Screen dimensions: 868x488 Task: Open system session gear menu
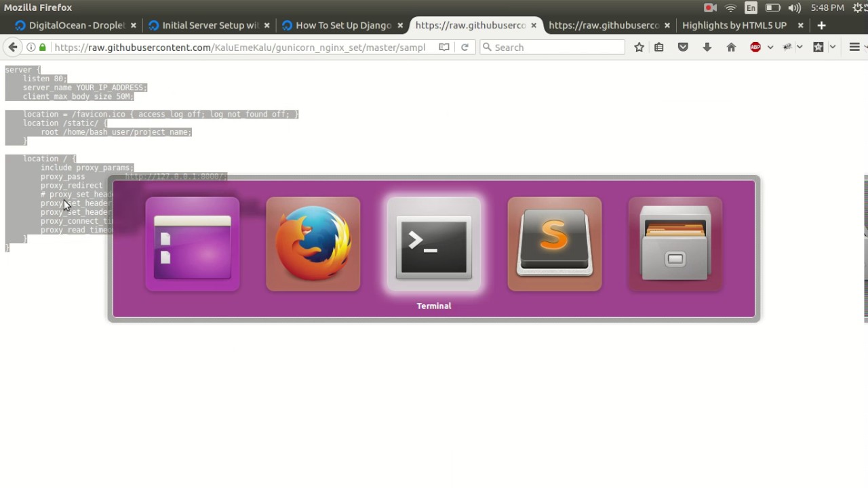point(859,7)
